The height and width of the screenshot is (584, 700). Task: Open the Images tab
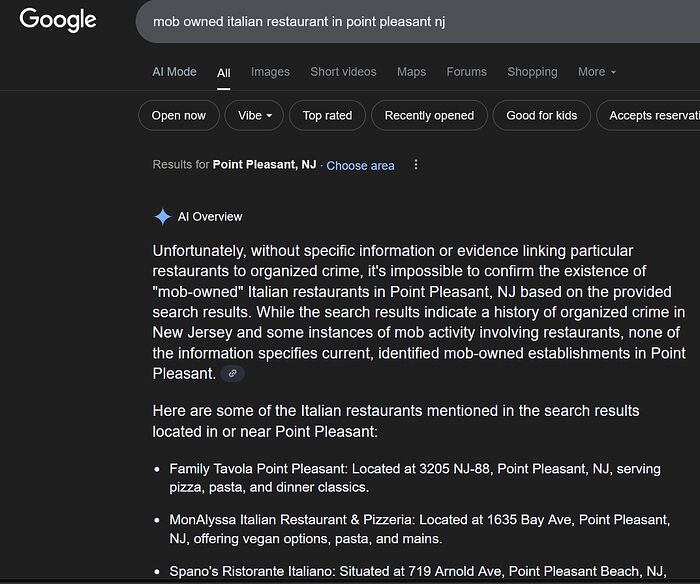[x=270, y=72]
